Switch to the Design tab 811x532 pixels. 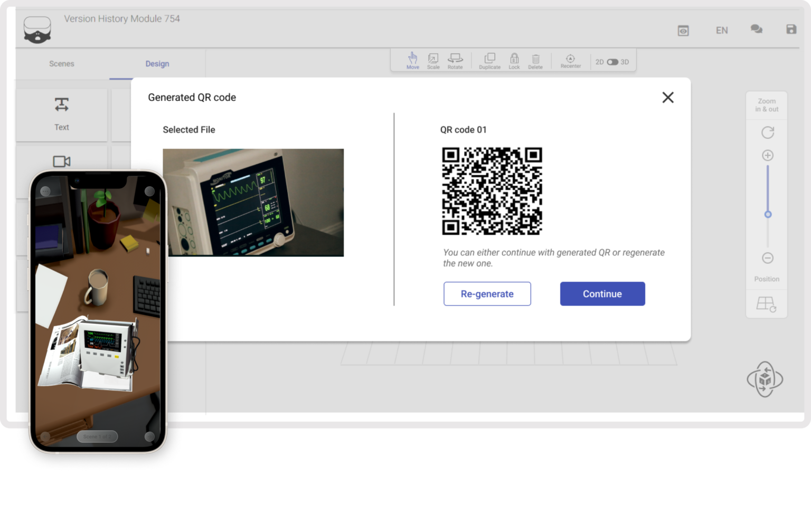tap(157, 64)
